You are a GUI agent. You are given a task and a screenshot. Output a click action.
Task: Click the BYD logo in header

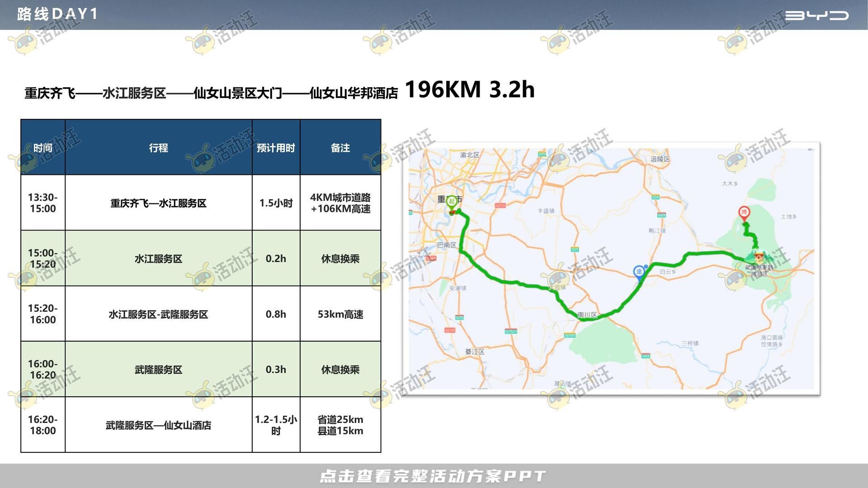coord(816,15)
